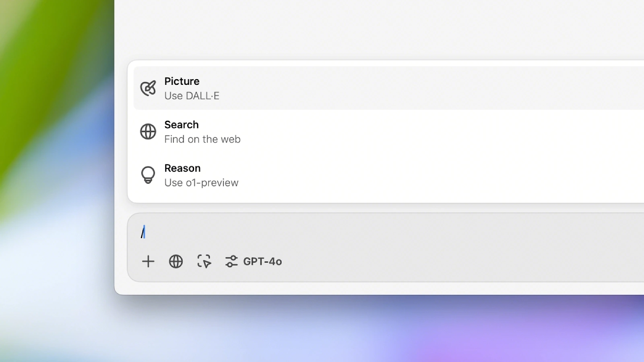Click the screen selection cursor icon
Image resolution: width=644 pixels, height=362 pixels.
204,261
